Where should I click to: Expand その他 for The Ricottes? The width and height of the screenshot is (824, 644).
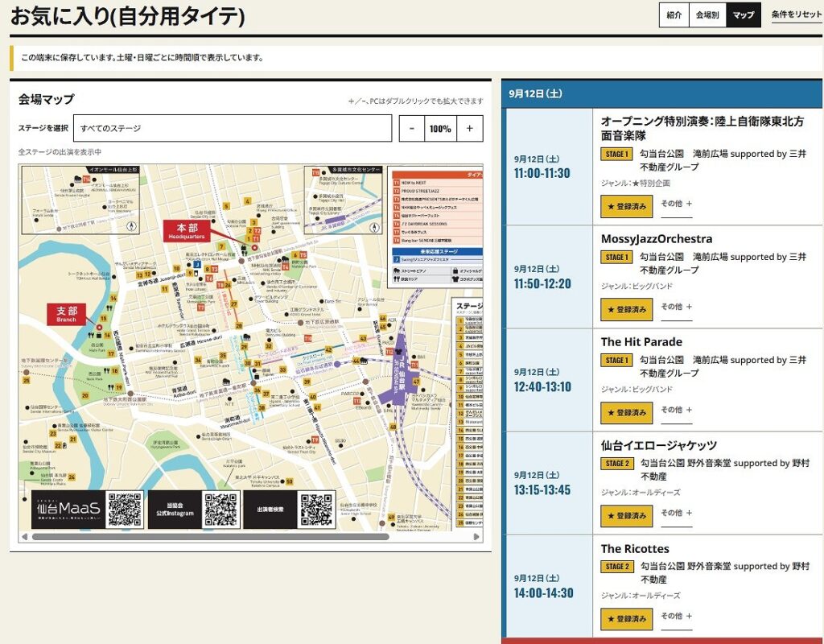(676, 616)
